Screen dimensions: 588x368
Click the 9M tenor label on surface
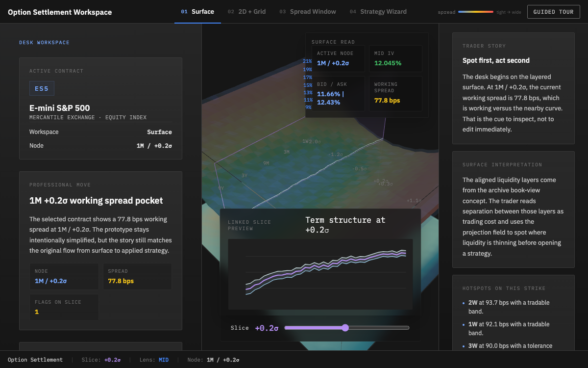coord(266,163)
